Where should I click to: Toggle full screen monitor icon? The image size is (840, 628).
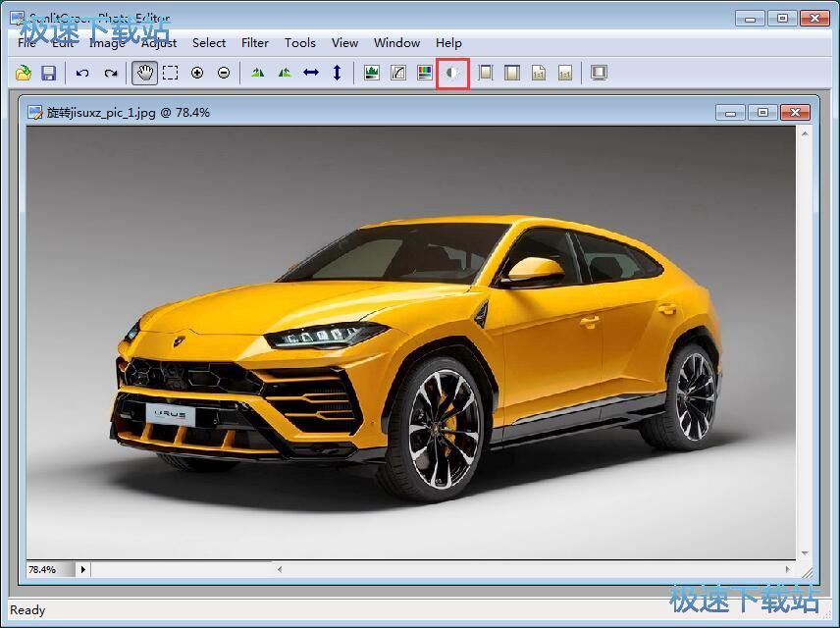point(599,73)
